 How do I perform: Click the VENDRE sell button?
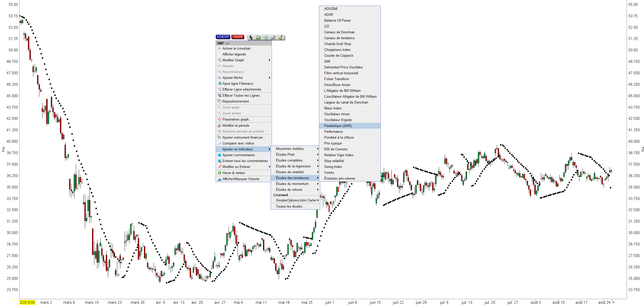tap(238, 37)
